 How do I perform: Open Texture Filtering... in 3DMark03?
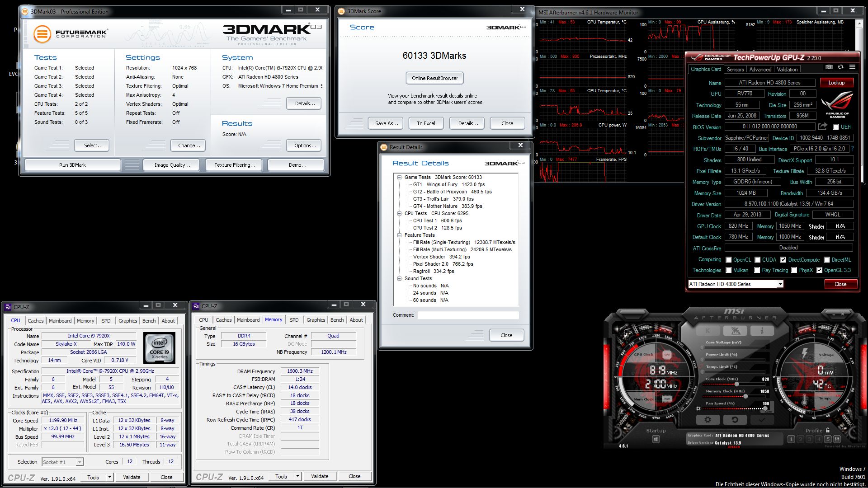point(235,165)
